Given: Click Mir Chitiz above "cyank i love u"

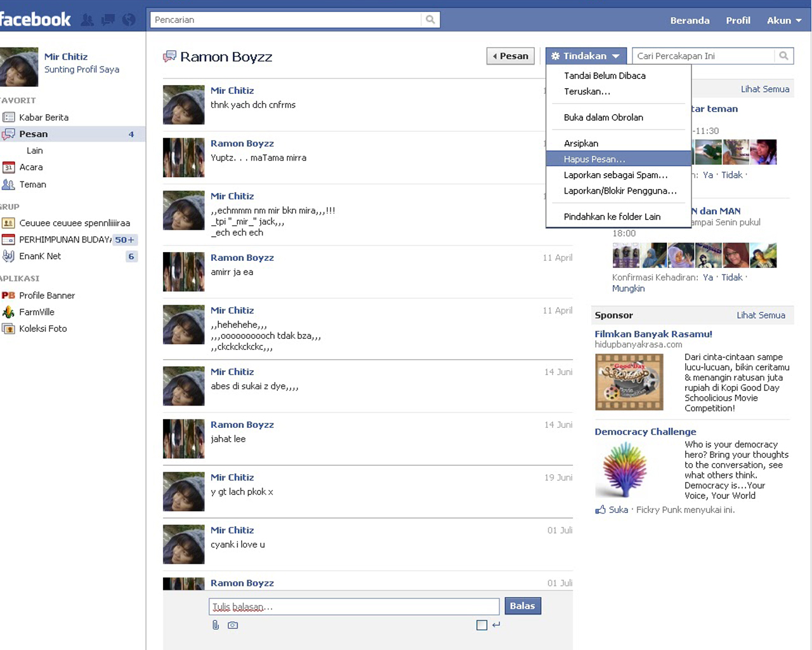Looking at the screenshot, I should point(232,530).
